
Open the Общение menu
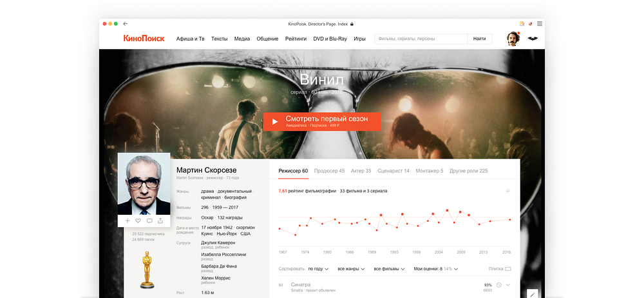(267, 39)
